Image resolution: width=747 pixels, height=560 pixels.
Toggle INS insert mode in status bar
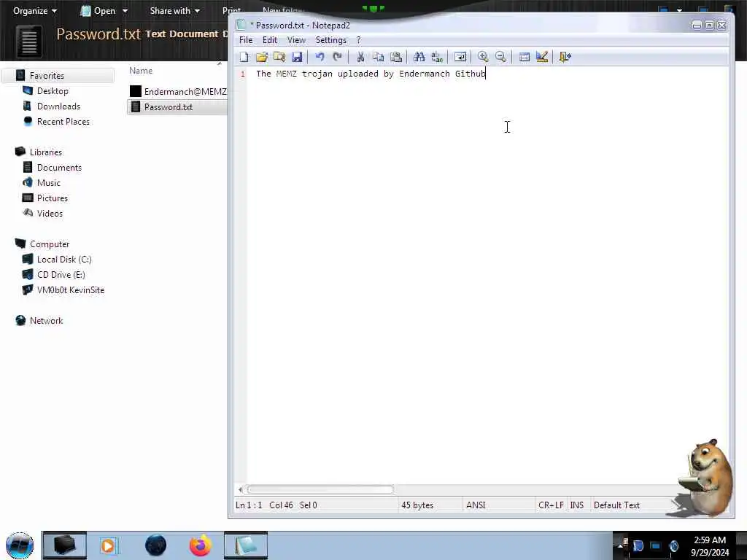tap(576, 505)
